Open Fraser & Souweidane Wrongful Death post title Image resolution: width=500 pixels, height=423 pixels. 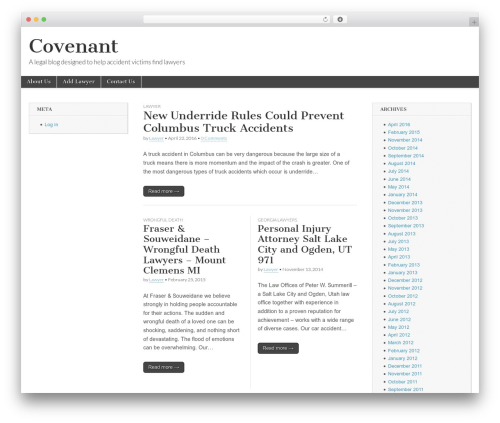coord(184,249)
